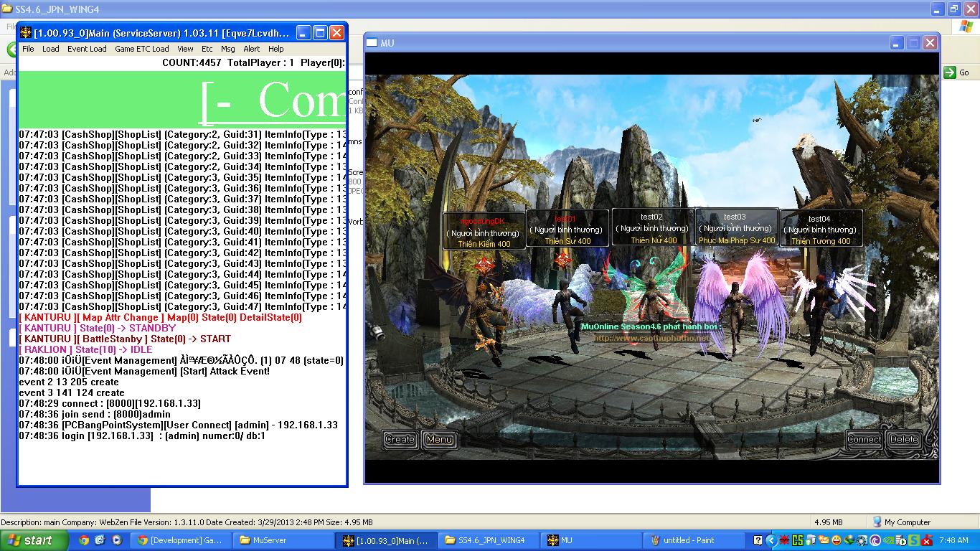
Task: Click the Delete character button
Action: coord(903,439)
